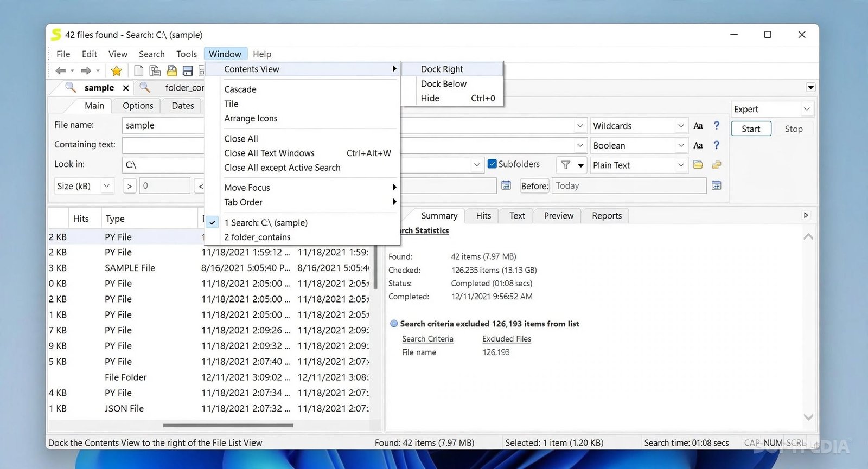This screenshot has height=469, width=868.
Task: Click the browse folder icon beside Plain Text
Action: coord(698,165)
